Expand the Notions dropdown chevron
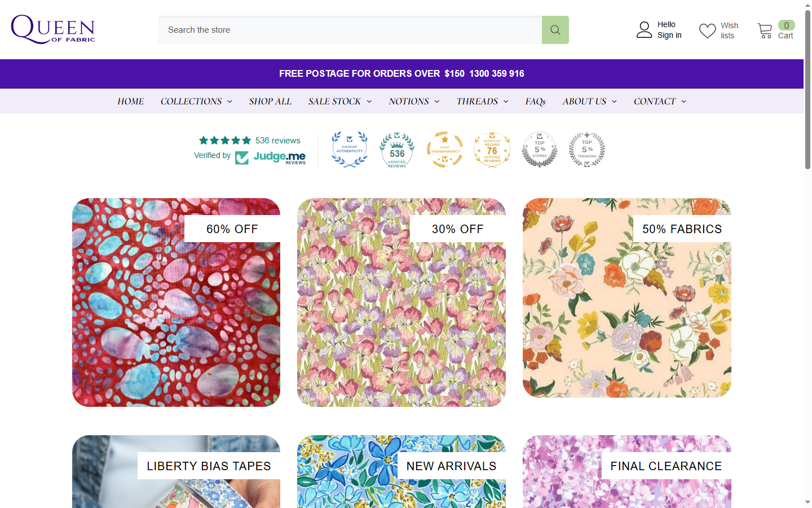The image size is (812, 508). [437, 102]
